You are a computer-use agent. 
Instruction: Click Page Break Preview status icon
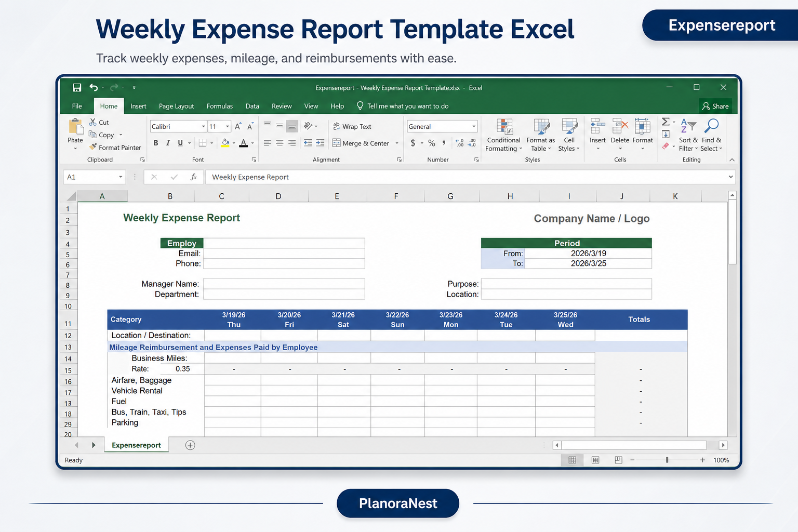click(x=618, y=460)
